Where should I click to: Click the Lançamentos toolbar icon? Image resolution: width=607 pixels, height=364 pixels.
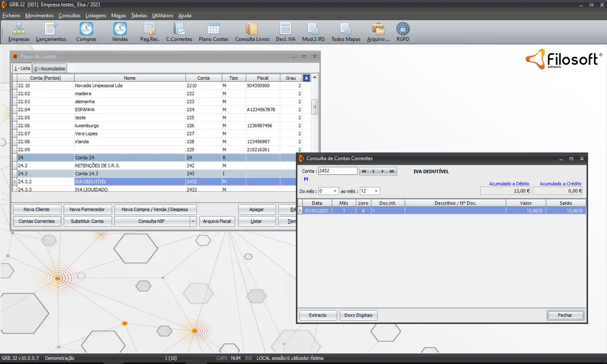[x=51, y=32]
